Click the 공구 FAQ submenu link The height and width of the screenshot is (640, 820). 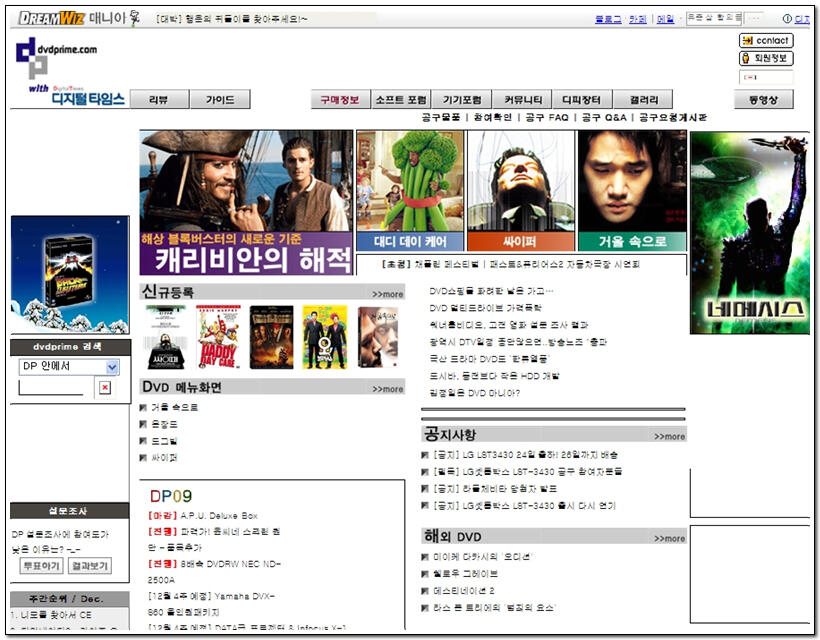coord(546,118)
